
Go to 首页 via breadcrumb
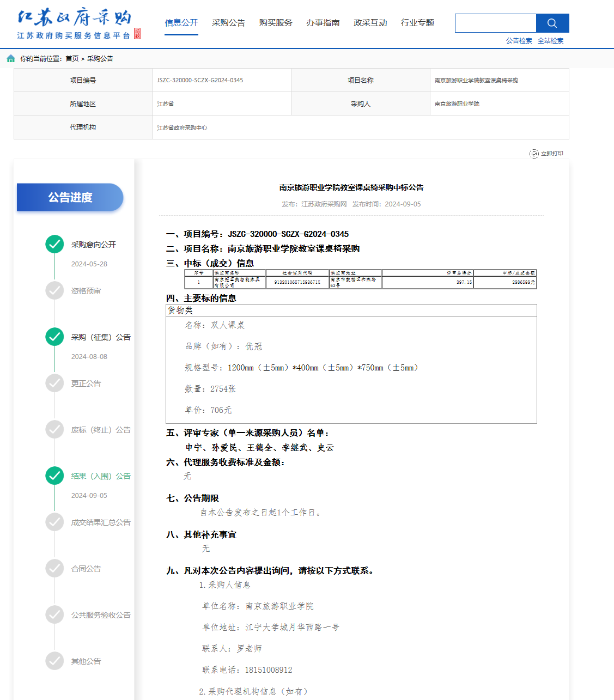pyautogui.click(x=72, y=59)
